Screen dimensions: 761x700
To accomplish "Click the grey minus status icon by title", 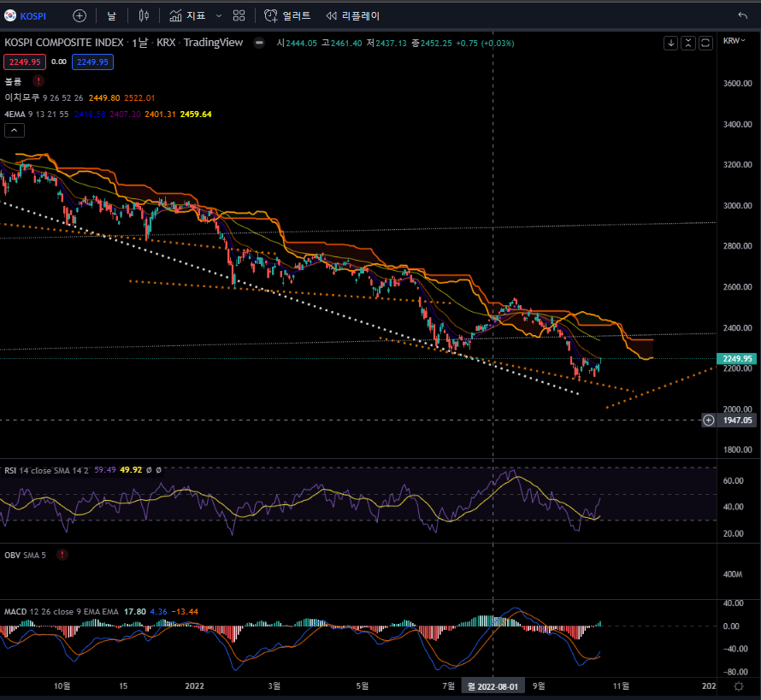I will click(259, 43).
